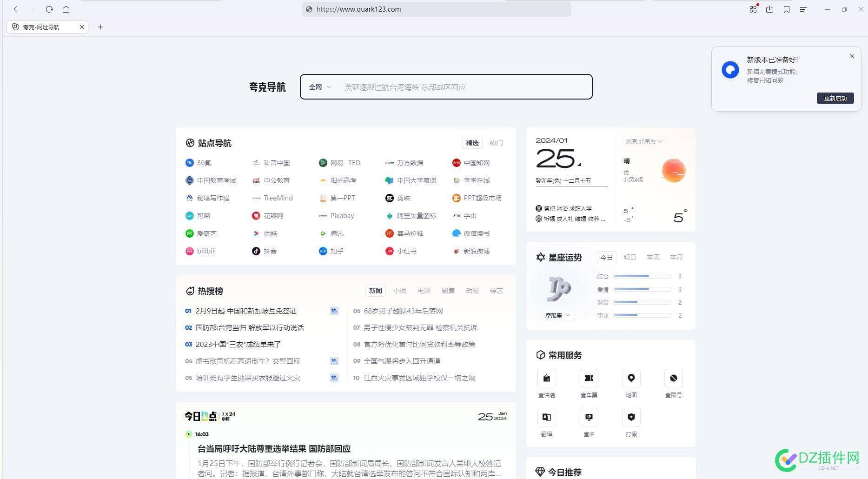
Task: Open the 36氪 site icon
Action: (x=189, y=163)
